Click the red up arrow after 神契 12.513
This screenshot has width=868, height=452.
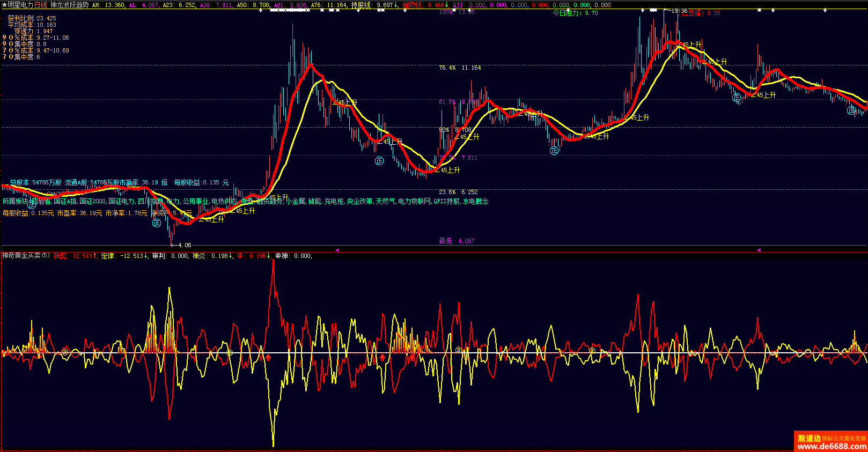pyautogui.click(x=95, y=256)
